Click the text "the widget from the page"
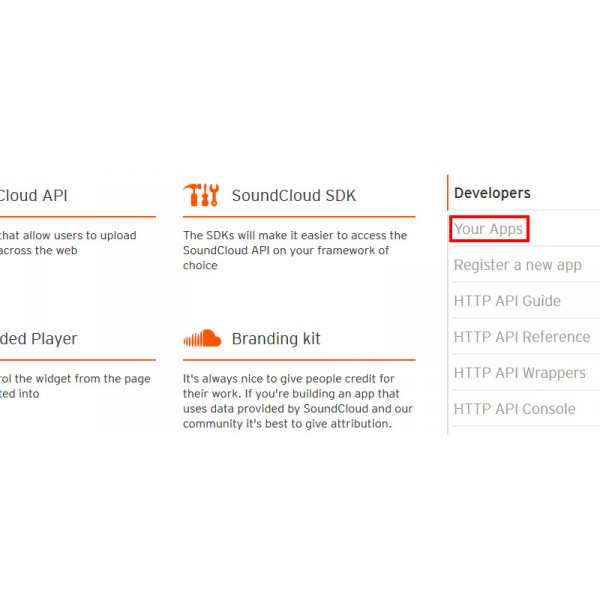Viewport: 600px width, 600px height. [x=83, y=379]
